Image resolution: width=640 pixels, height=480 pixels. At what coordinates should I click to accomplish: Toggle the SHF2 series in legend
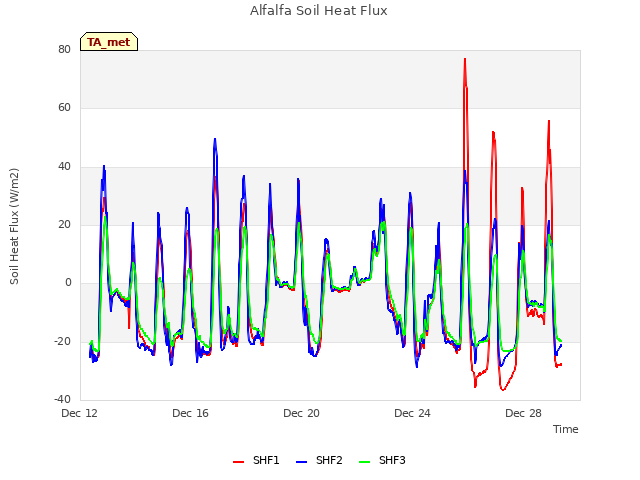tap(319, 460)
